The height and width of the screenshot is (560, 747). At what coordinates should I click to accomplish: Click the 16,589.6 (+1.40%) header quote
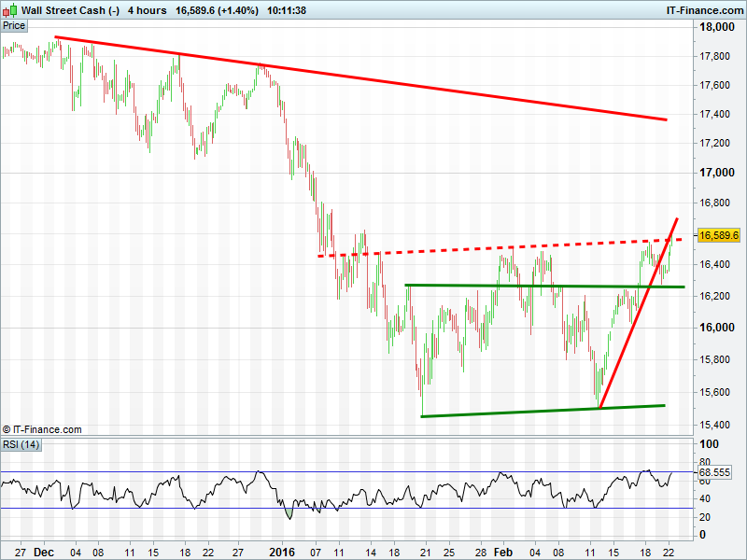pos(218,10)
